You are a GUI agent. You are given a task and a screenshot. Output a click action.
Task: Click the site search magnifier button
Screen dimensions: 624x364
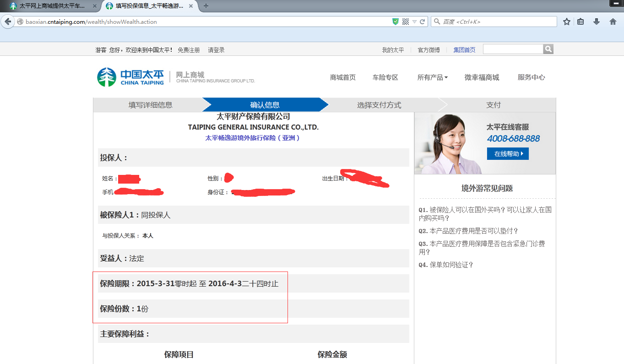tap(548, 49)
